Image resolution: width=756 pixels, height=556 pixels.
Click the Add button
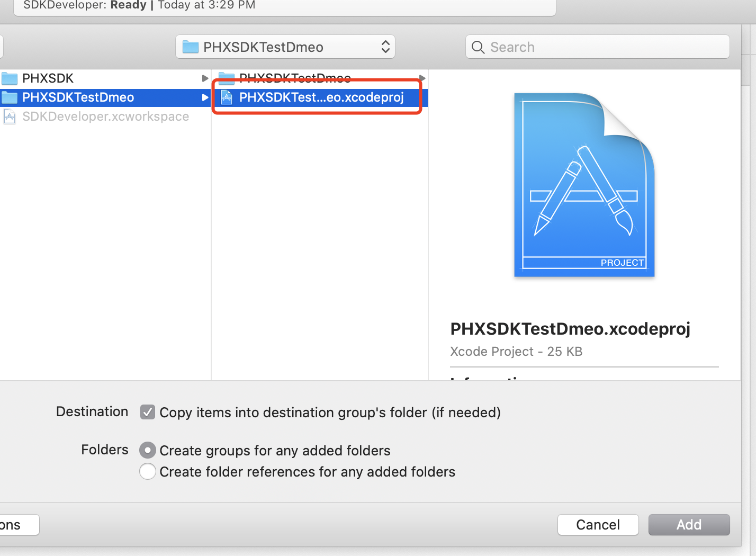[x=689, y=525]
